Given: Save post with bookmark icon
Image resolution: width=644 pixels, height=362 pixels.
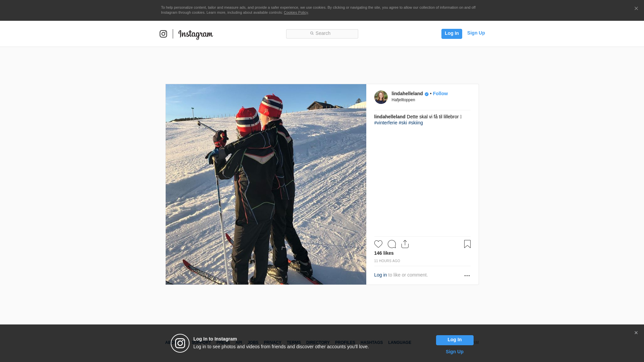Looking at the screenshot, I should tap(467, 244).
